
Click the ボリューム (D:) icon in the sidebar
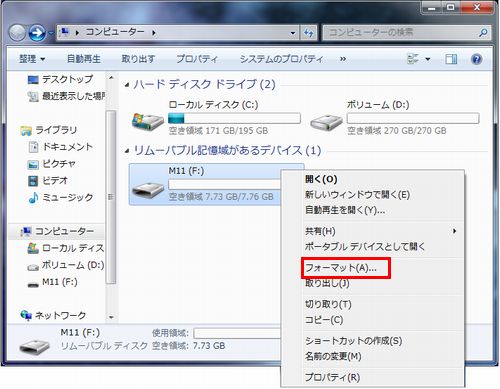[x=33, y=267]
